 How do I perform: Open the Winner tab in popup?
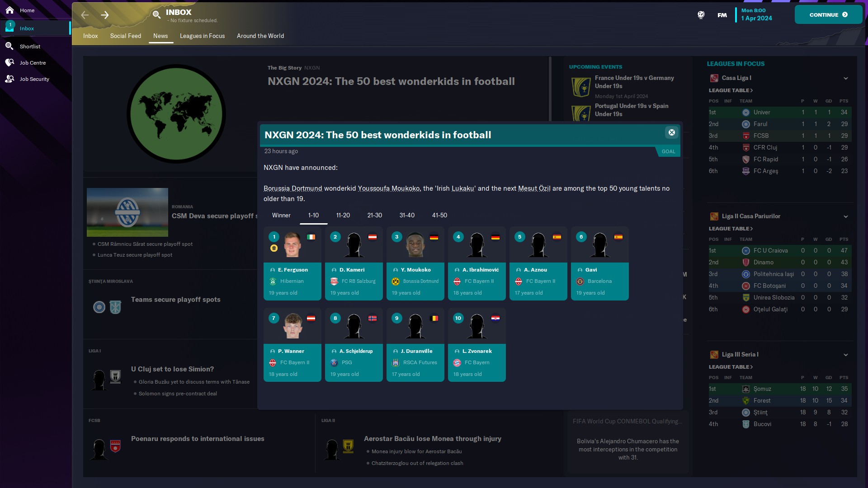click(281, 215)
